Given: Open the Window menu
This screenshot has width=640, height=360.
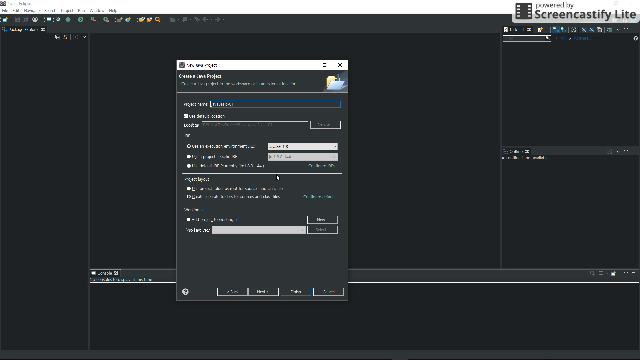Looking at the screenshot, I should click(97, 11).
